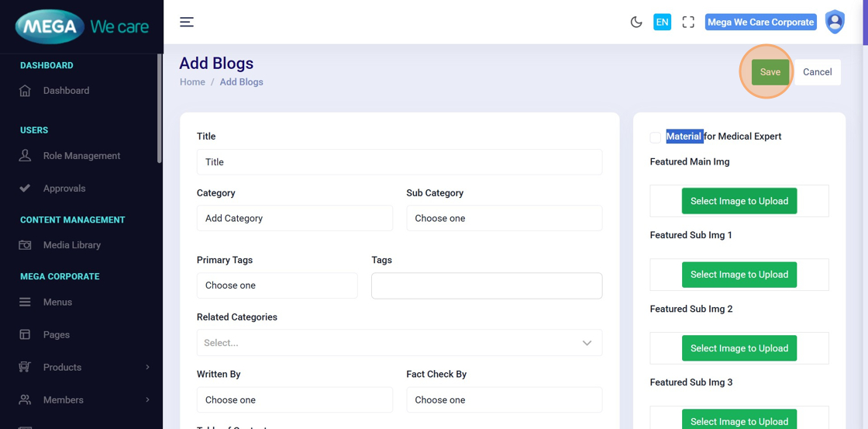Open the Sub Category dropdown
The height and width of the screenshot is (429, 868).
pos(504,219)
